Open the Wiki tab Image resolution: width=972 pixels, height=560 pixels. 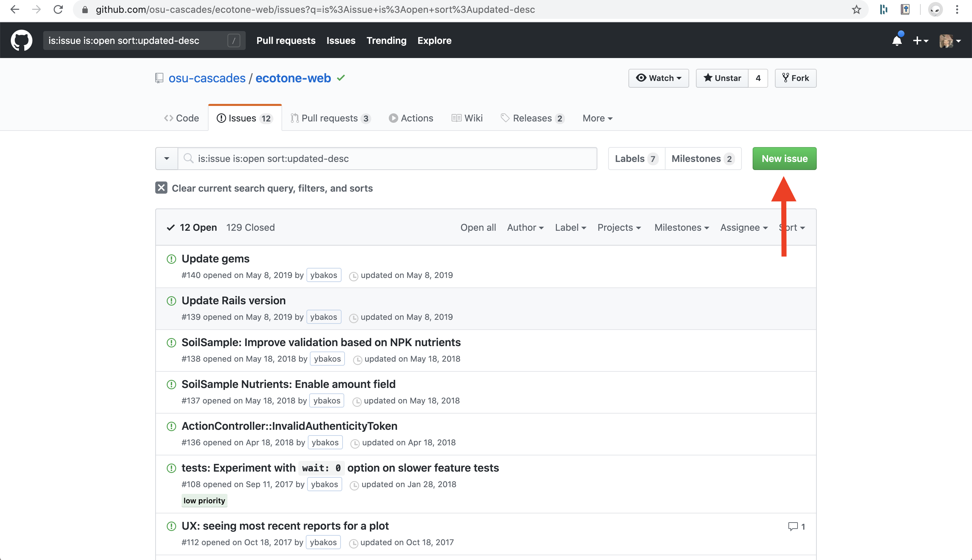(x=467, y=118)
